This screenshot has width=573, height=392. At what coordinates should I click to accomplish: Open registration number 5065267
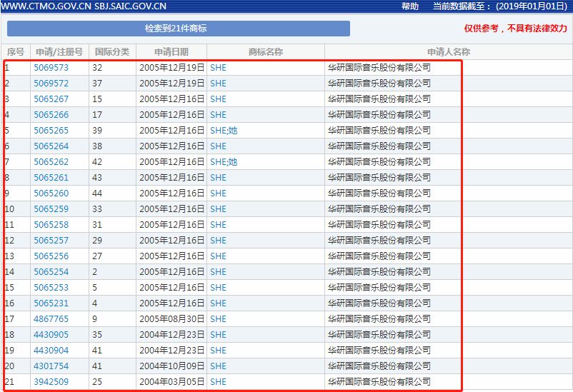click(x=51, y=99)
